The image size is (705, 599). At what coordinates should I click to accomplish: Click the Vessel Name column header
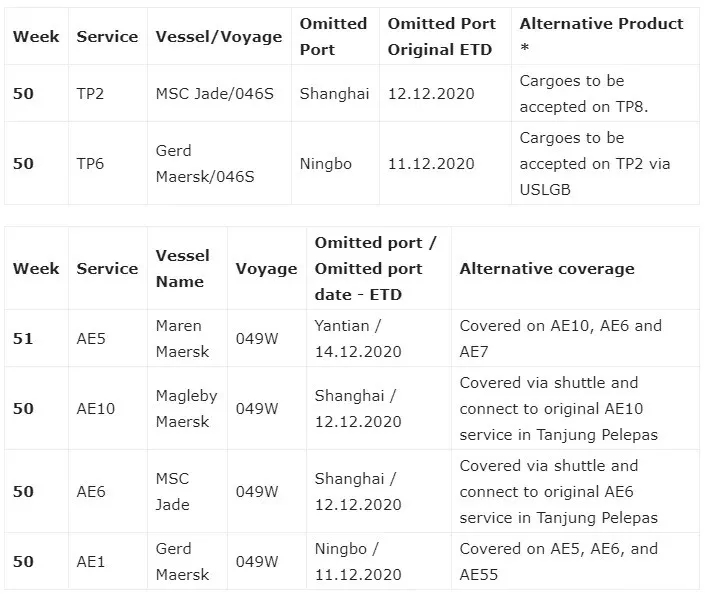pyautogui.click(x=182, y=268)
